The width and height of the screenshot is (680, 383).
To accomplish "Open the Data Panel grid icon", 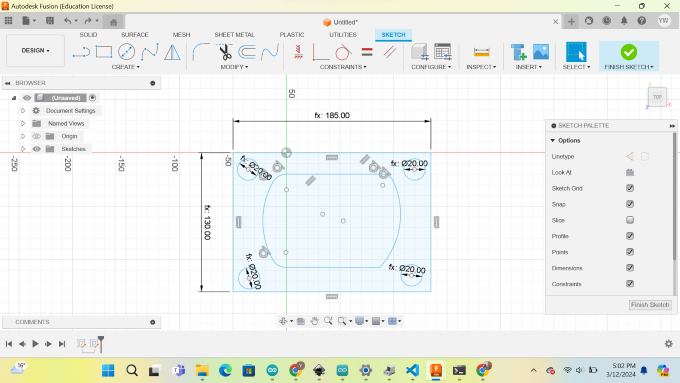I will [x=8, y=20].
